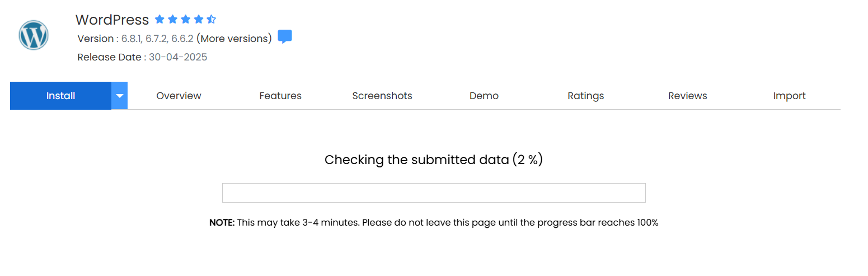Screen dimensions: 868x276
Task: Click the blue comment bubble icon
Action: coord(285,37)
